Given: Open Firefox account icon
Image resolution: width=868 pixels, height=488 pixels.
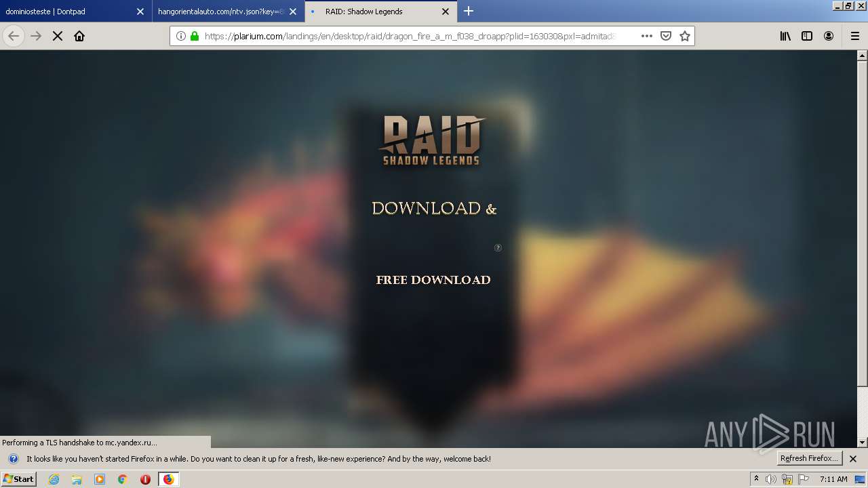Looking at the screenshot, I should click(829, 36).
